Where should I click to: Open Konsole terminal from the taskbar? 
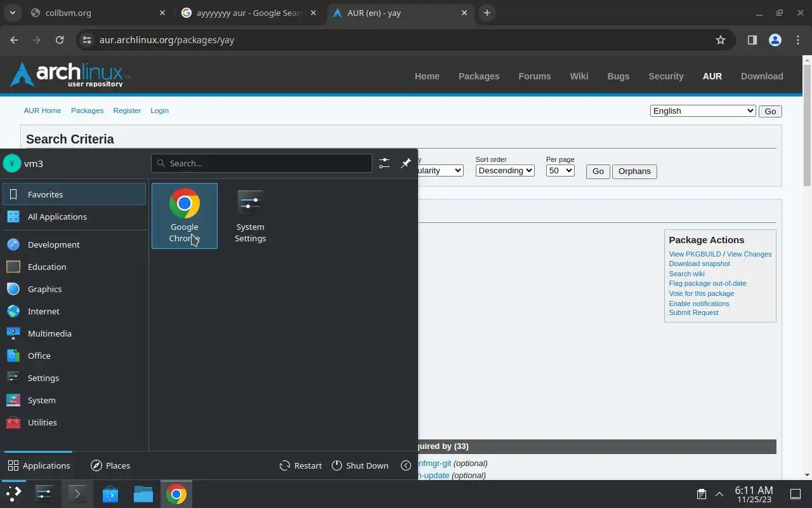coord(77,494)
